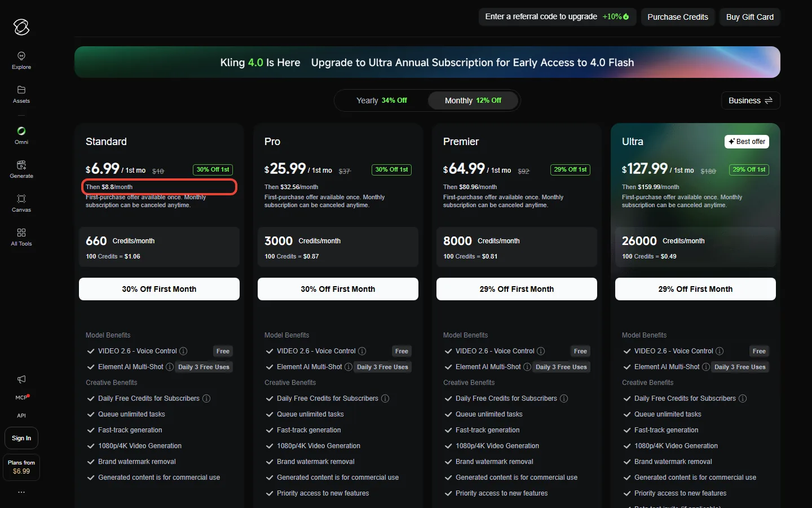This screenshot has height=508, width=812.
Task: Open the sidebar more options ellipsis
Action: [x=21, y=492]
